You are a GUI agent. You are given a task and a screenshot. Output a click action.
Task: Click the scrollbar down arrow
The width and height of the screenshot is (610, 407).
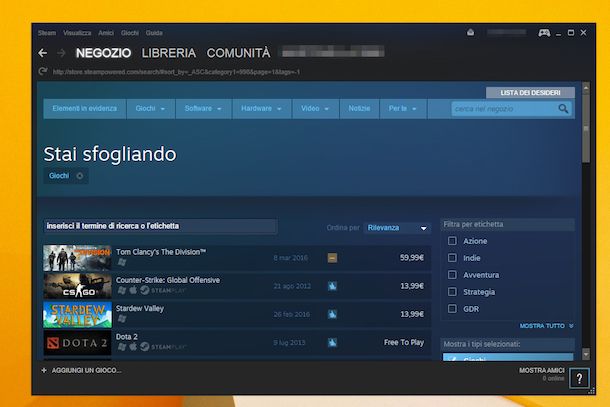(x=586, y=354)
